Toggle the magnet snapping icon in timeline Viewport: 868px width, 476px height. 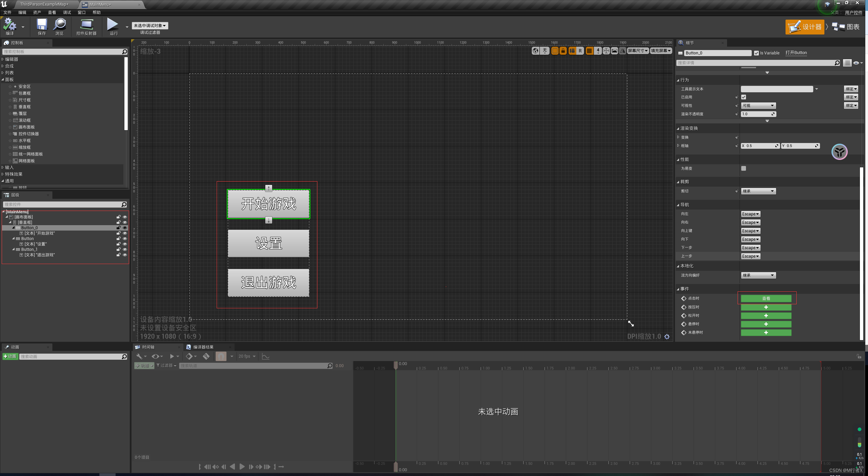pos(221,356)
